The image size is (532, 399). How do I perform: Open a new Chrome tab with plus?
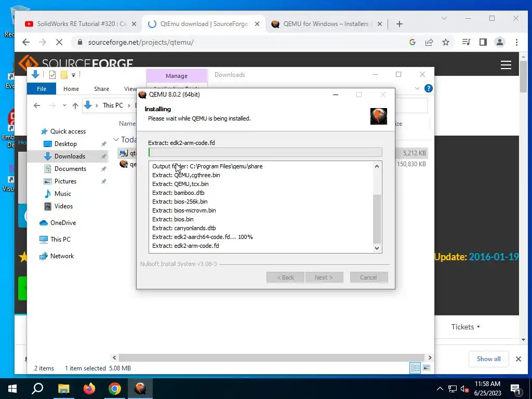coord(400,24)
